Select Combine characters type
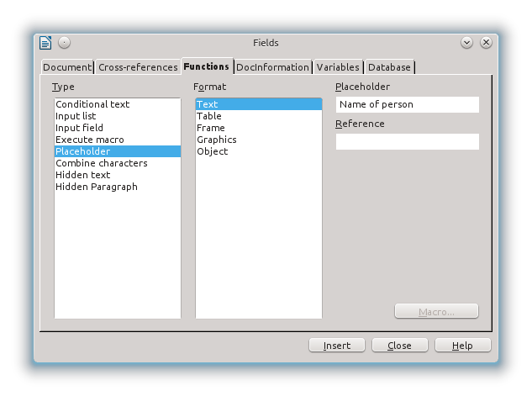The height and width of the screenshot is (396, 532). click(102, 163)
